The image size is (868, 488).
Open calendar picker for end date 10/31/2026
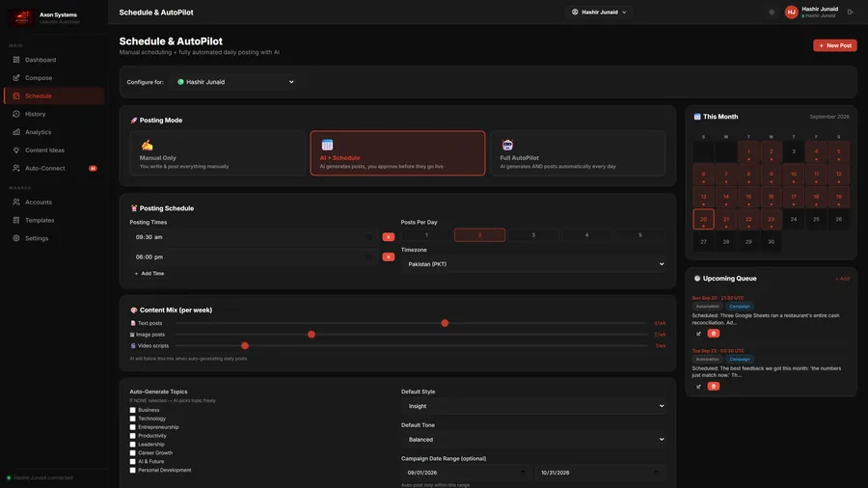(x=657, y=474)
